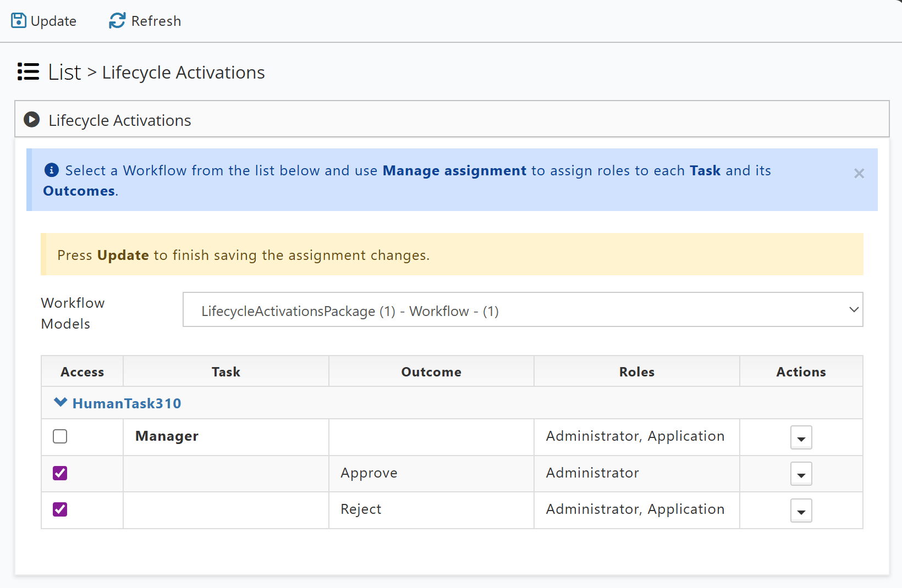The height and width of the screenshot is (588, 902).
Task: Click the yellow Press Update notice
Action: (452, 254)
